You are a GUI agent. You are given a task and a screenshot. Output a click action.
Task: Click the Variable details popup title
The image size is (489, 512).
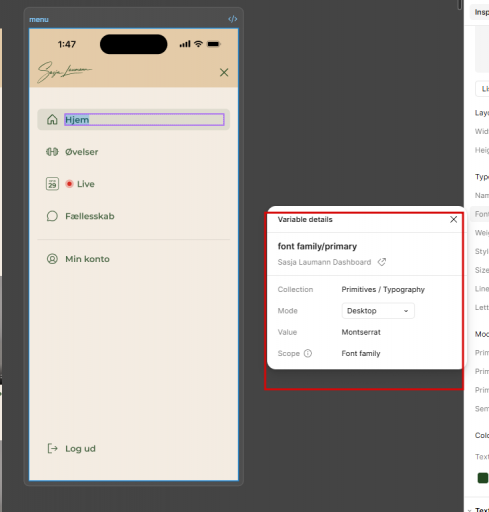point(305,219)
